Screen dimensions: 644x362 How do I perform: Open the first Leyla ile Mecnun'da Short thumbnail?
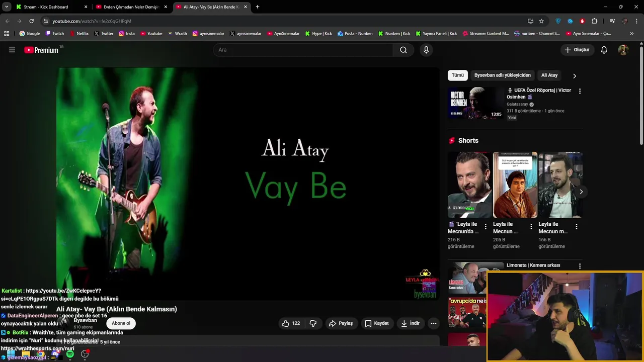coord(470,185)
